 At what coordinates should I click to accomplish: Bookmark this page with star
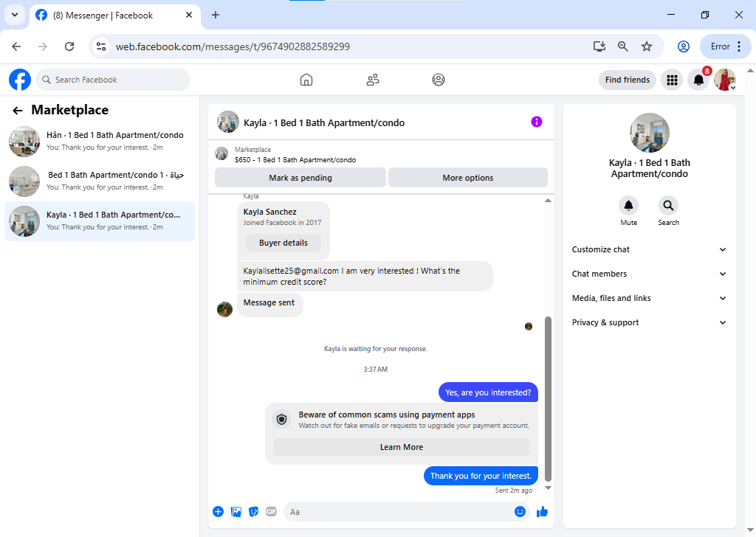(647, 46)
